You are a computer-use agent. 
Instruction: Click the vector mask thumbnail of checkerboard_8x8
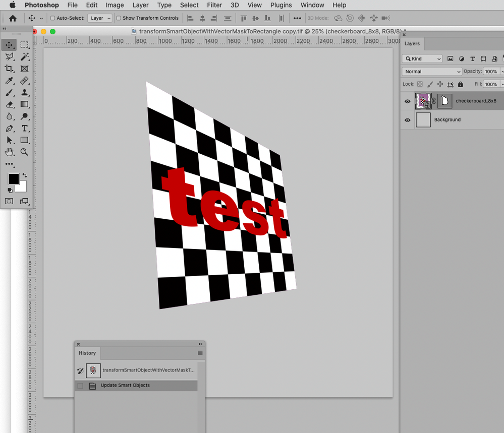445,101
